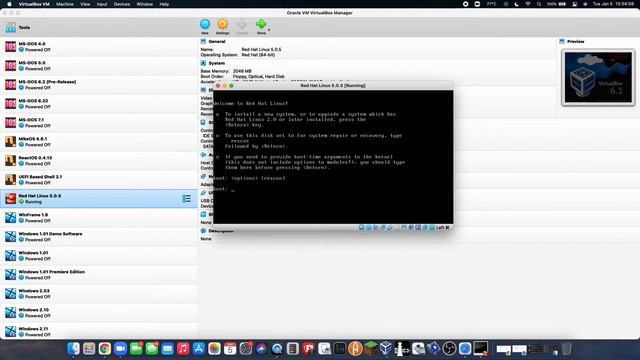
Task: Click the hard disk activity icon in VM status bar
Action: 361,227
